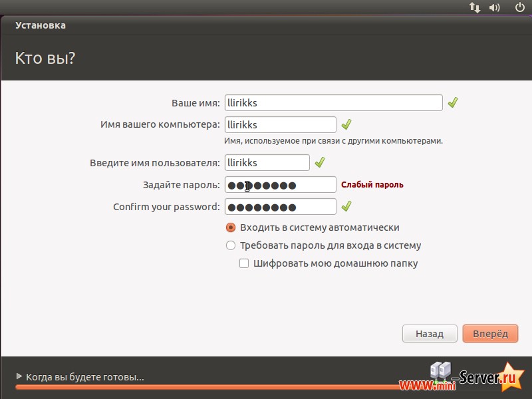The image size is (532, 399).
Task: Click the volume speaker icon in top panel
Action: point(493,7)
